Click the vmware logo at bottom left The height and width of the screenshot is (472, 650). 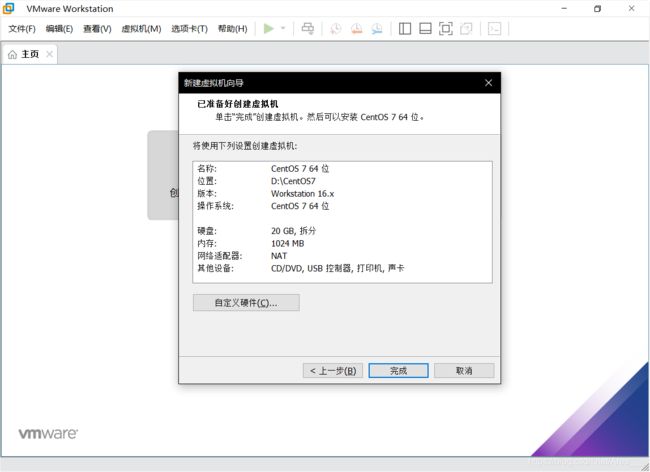tap(48, 433)
